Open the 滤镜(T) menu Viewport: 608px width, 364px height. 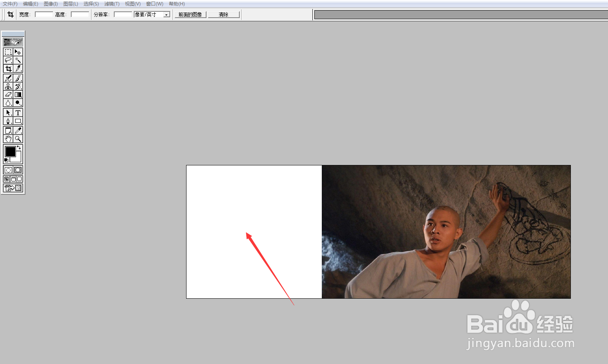click(x=112, y=4)
